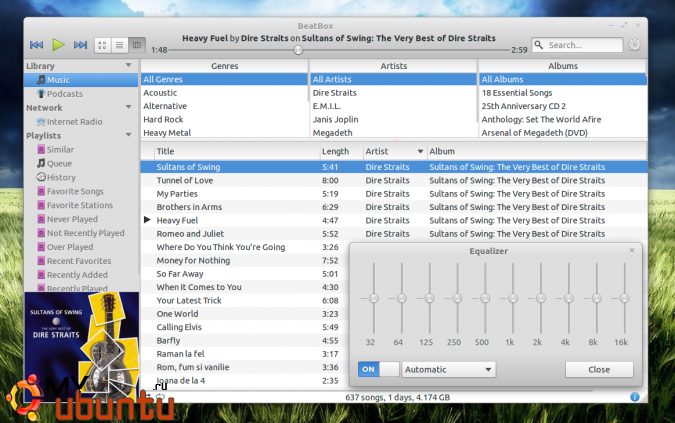Select Megadeth in Artists column
Viewport: 675px width, 423px height.
[x=393, y=133]
